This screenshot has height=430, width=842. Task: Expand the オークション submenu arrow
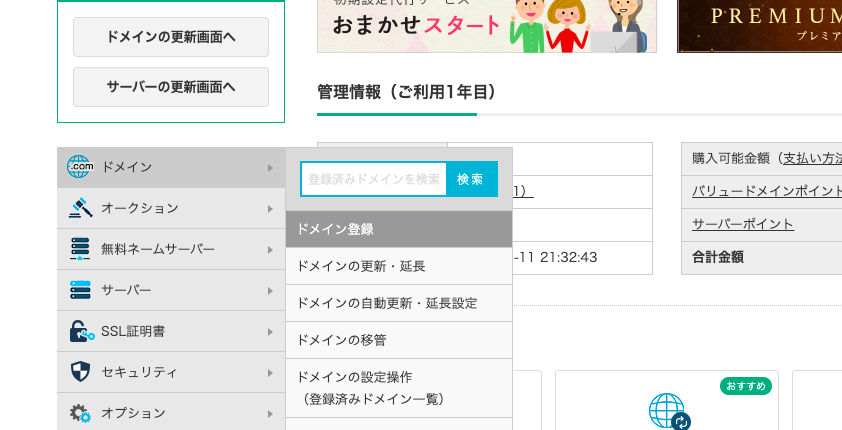[x=270, y=209]
